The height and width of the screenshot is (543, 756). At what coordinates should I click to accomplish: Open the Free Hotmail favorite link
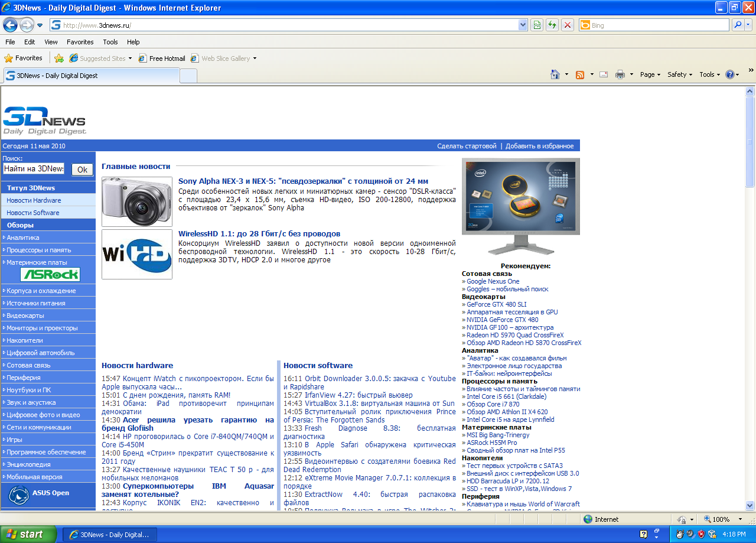[162, 58]
